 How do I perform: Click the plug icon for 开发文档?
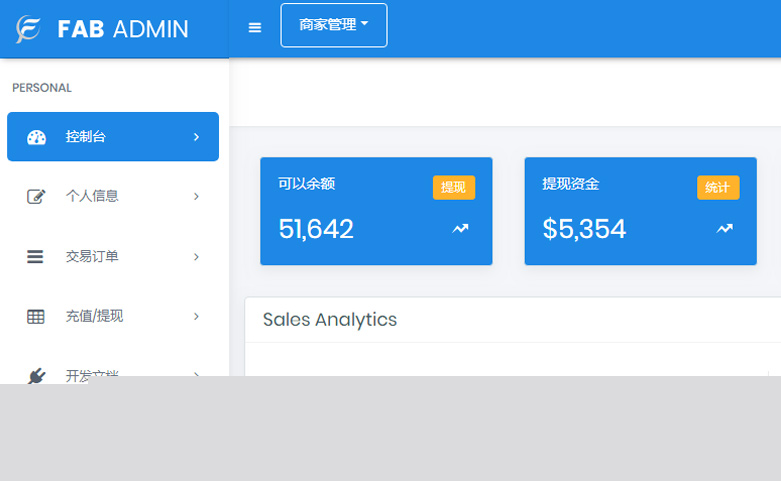36,374
